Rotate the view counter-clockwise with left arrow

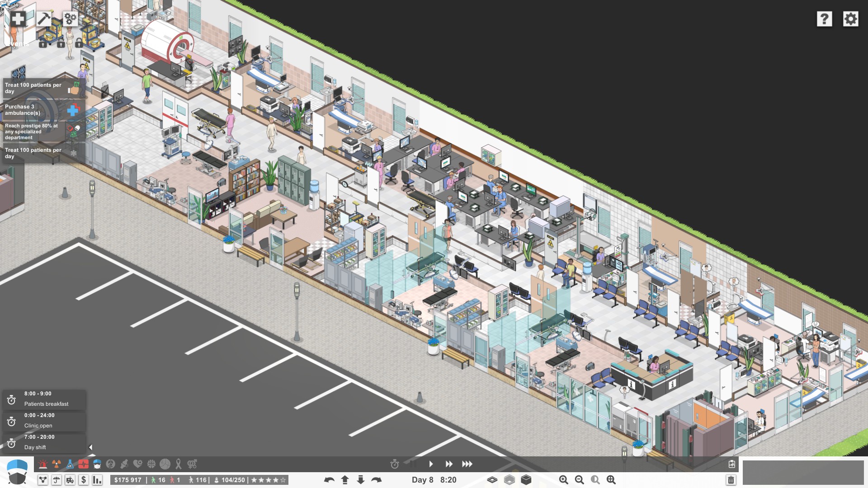point(329,480)
